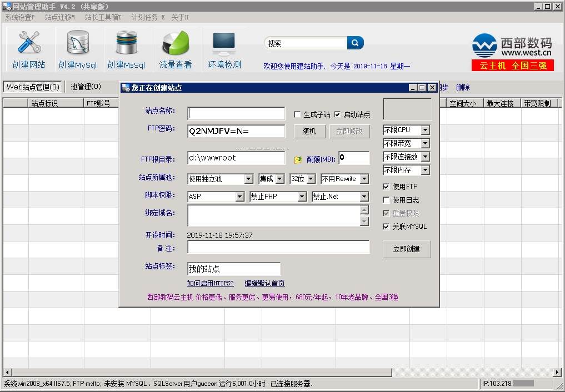565x392 pixels.
Task: Open the 如何启用HTTPS? link
Action: [x=210, y=283]
